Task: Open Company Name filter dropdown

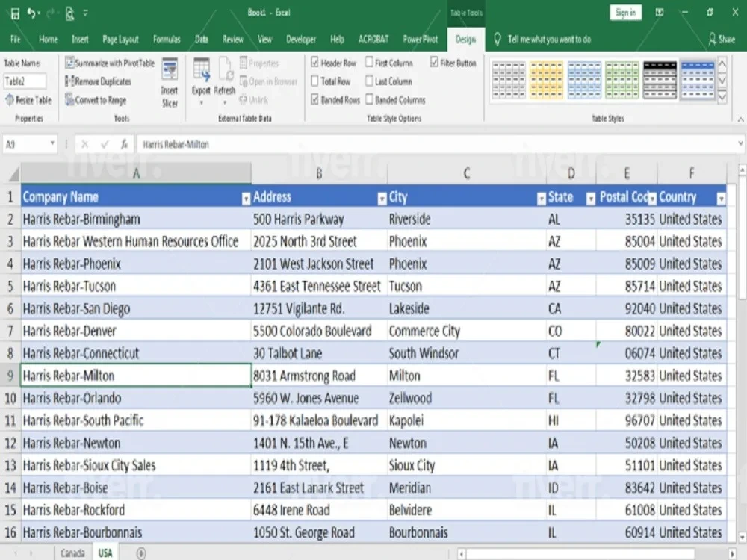Action: click(246, 199)
